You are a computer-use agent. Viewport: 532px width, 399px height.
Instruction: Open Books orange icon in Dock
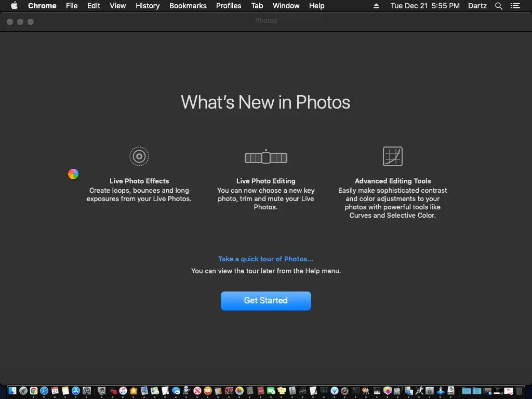tap(208, 391)
